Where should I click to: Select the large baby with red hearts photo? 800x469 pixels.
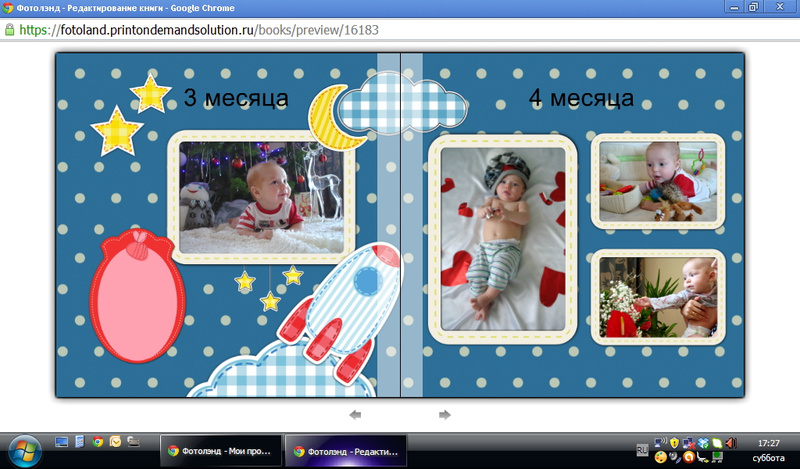click(503, 239)
